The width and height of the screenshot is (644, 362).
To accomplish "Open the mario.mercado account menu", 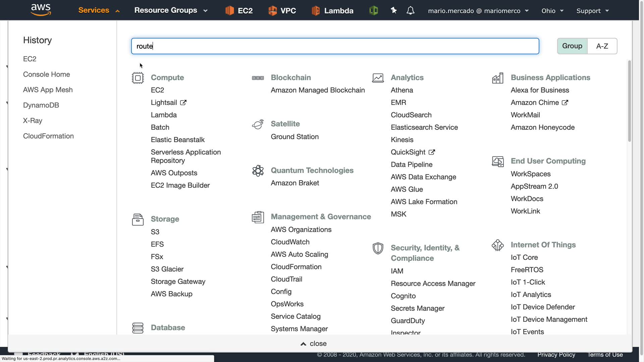I will point(478,11).
